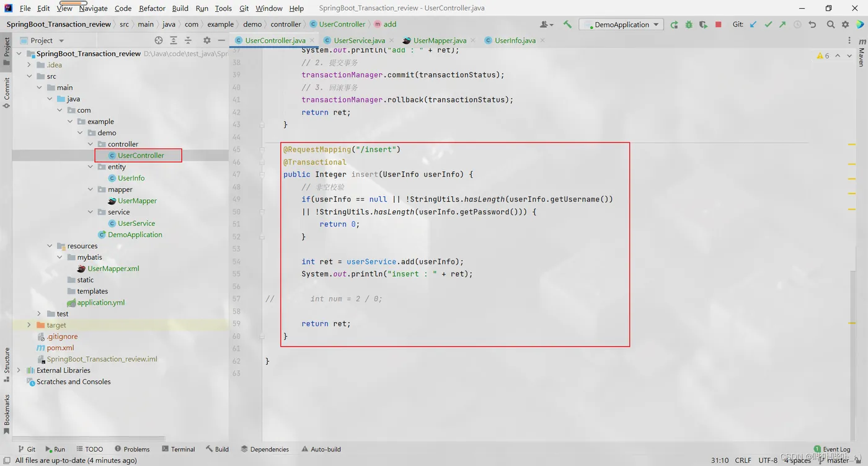868x466 pixels.
Task: Toggle the Problems tool window
Action: click(x=132, y=449)
